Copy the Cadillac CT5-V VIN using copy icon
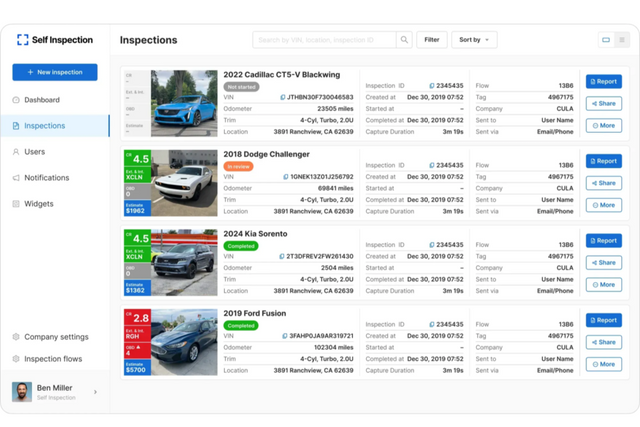 point(283,97)
